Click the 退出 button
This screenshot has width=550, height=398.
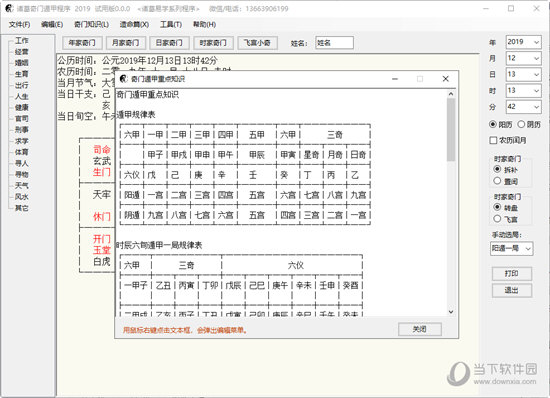pos(511,290)
